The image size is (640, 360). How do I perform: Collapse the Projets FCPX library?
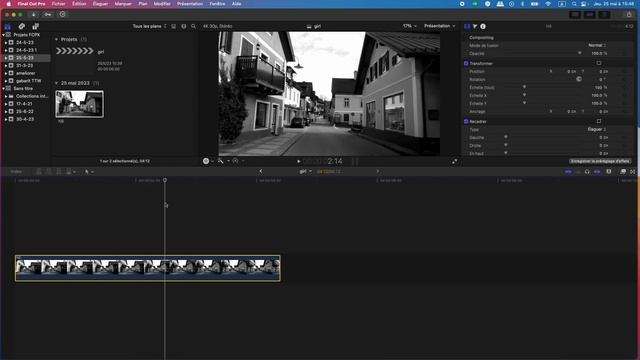[x=3, y=35]
